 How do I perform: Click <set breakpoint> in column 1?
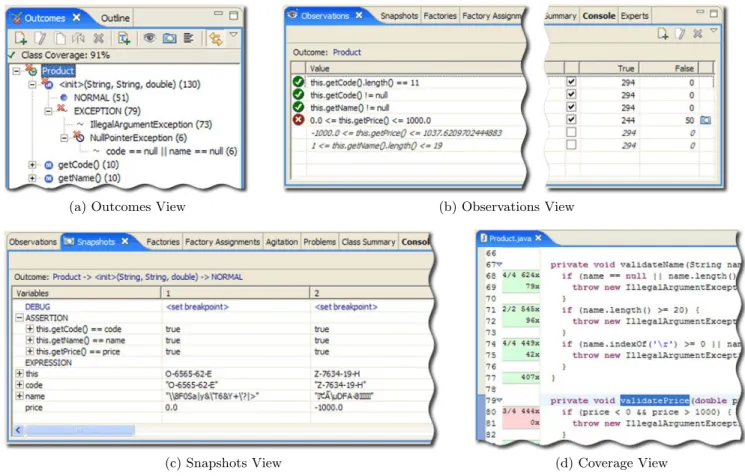197,307
